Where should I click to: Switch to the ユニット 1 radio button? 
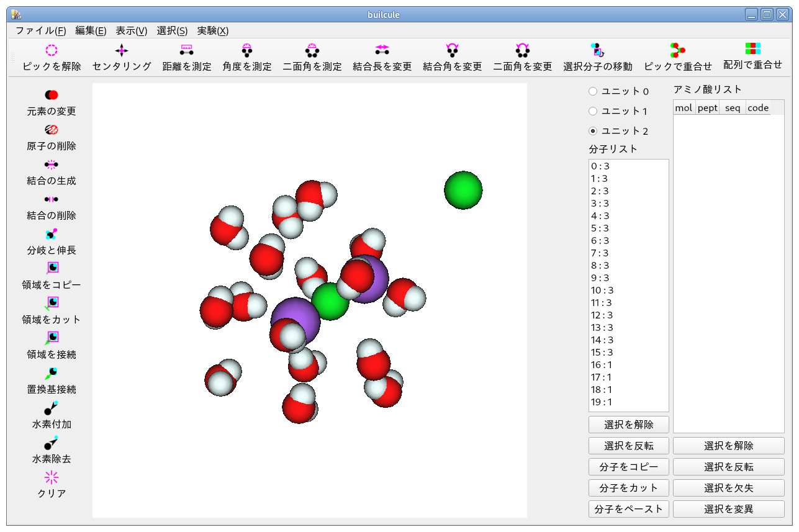[593, 111]
